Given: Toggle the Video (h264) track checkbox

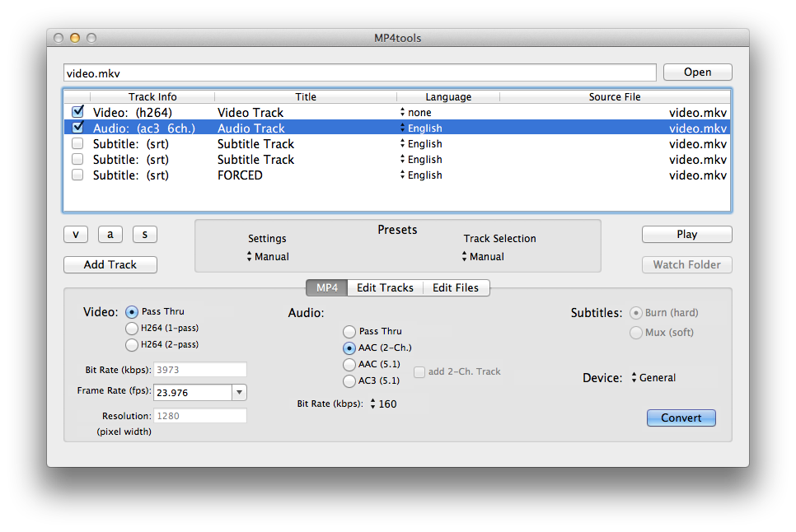Looking at the screenshot, I should click(x=77, y=111).
